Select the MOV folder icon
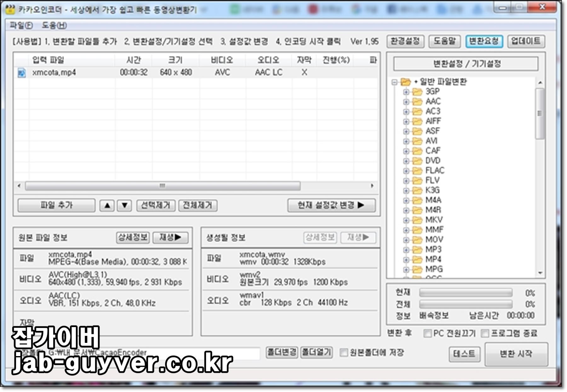This screenshot has height=392, width=567. (x=417, y=240)
